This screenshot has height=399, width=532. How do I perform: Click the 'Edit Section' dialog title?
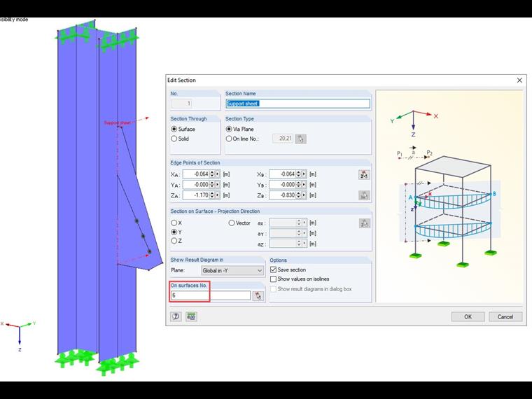pyautogui.click(x=181, y=80)
